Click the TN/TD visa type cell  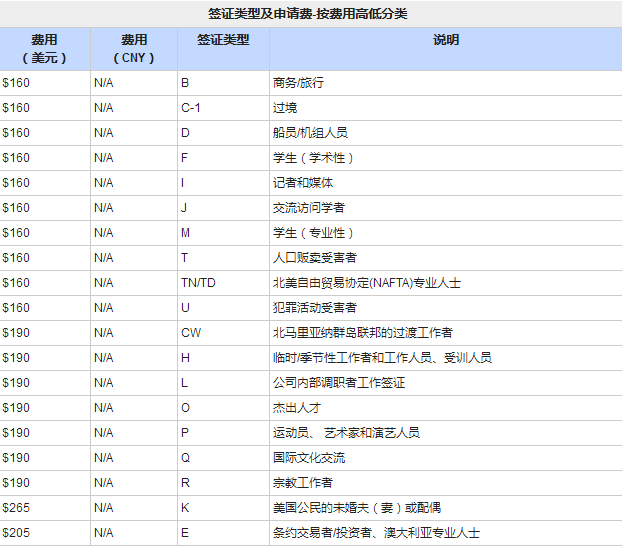pyautogui.click(x=198, y=283)
